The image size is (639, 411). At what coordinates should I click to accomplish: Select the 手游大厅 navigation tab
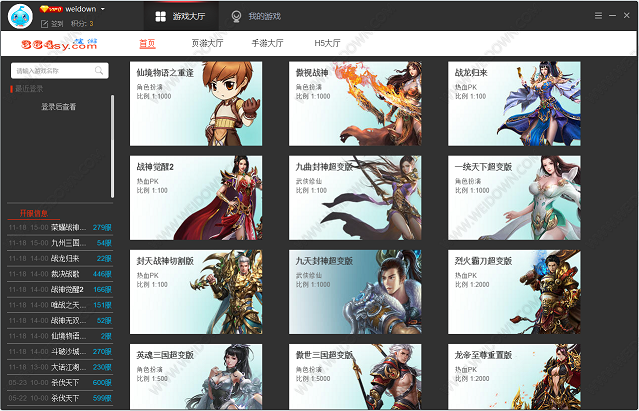coord(267,43)
